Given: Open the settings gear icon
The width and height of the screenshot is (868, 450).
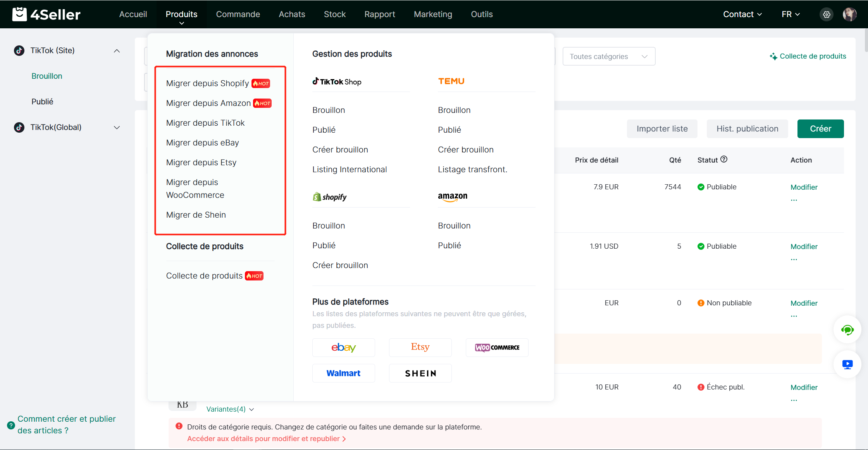Looking at the screenshot, I should (827, 14).
